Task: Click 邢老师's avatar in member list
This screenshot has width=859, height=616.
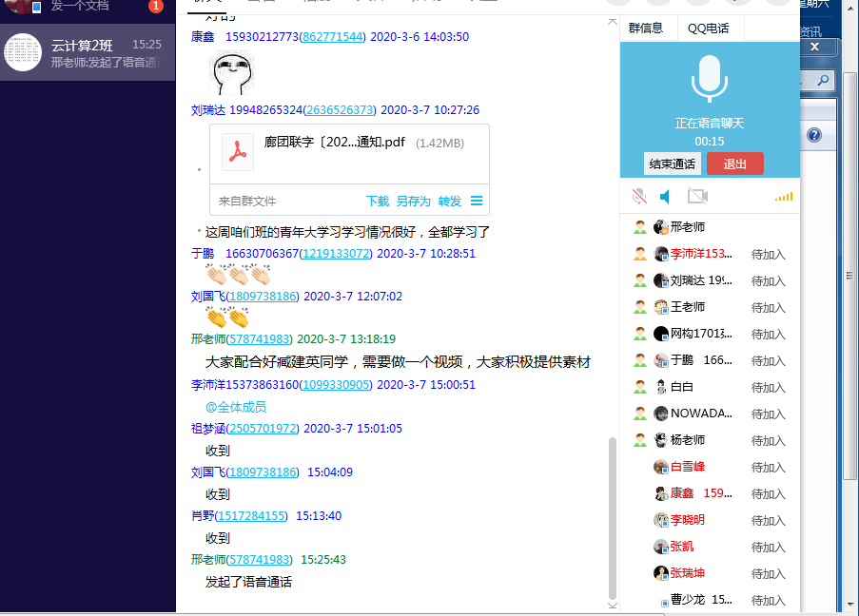Action: point(661,226)
